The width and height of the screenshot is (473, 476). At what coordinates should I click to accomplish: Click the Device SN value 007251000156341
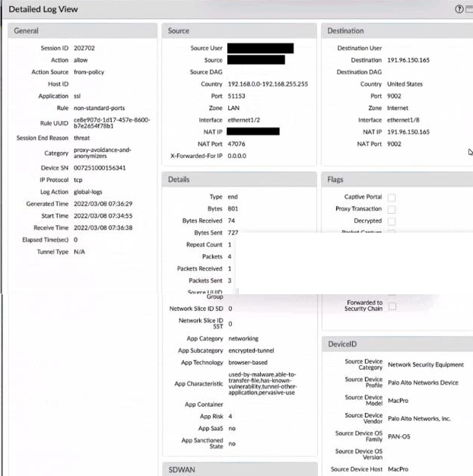(100, 167)
